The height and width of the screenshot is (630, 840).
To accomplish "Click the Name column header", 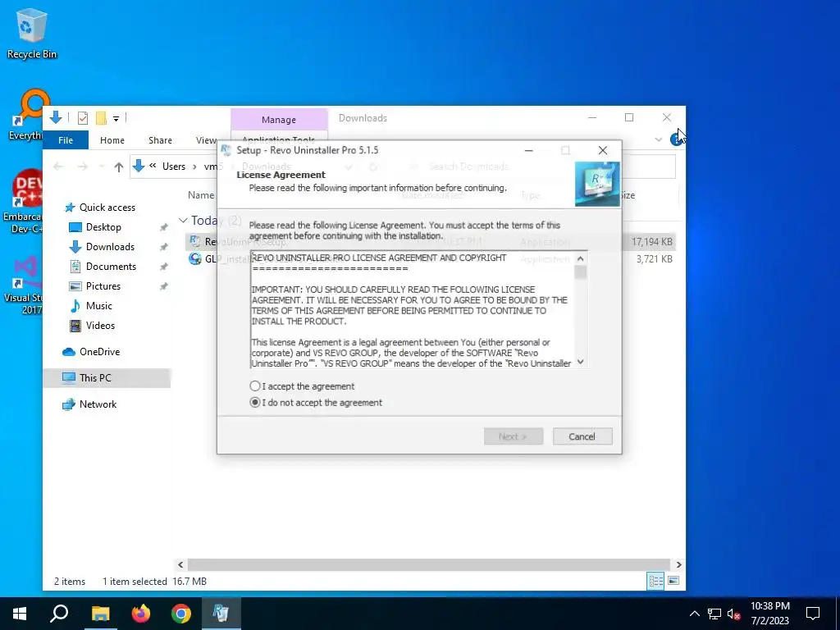I will click(x=201, y=195).
